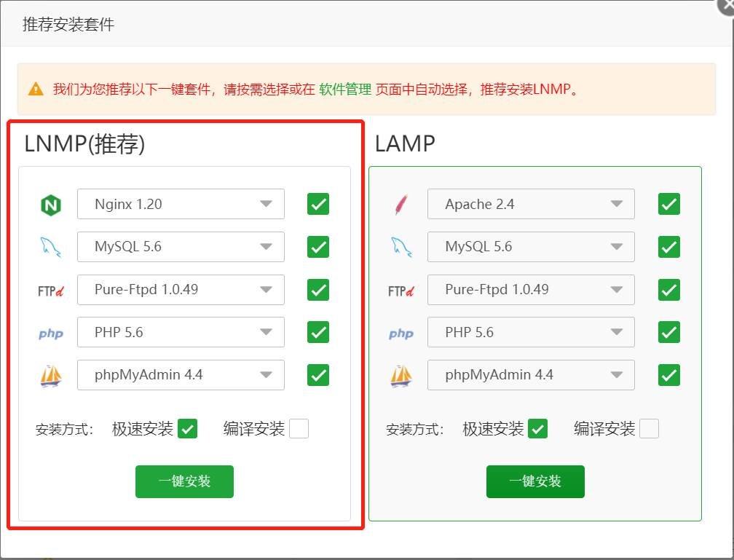
Task: Uncheck phpMyAdmin 4.4 in LNMP panel
Action: pyautogui.click(x=318, y=375)
